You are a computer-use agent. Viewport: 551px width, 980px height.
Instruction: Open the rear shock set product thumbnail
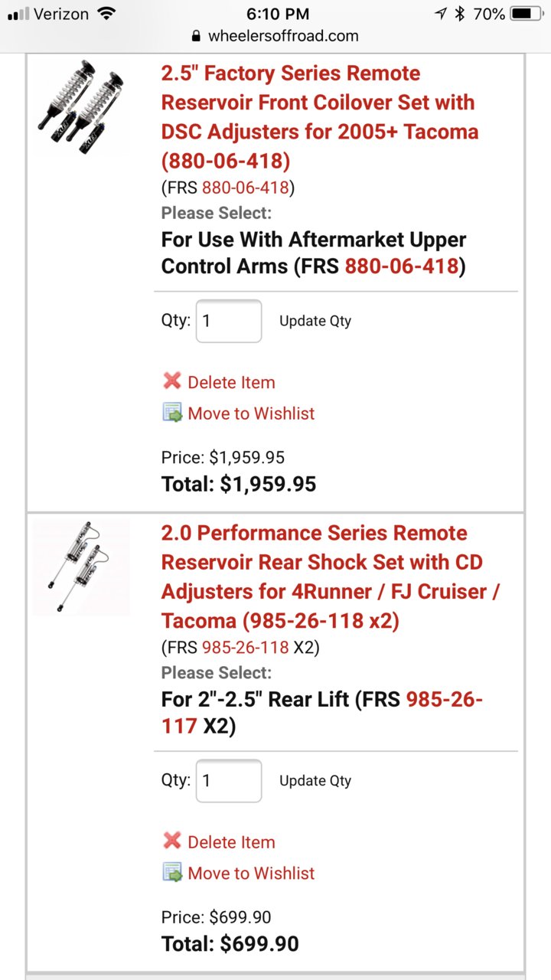pyautogui.click(x=80, y=567)
